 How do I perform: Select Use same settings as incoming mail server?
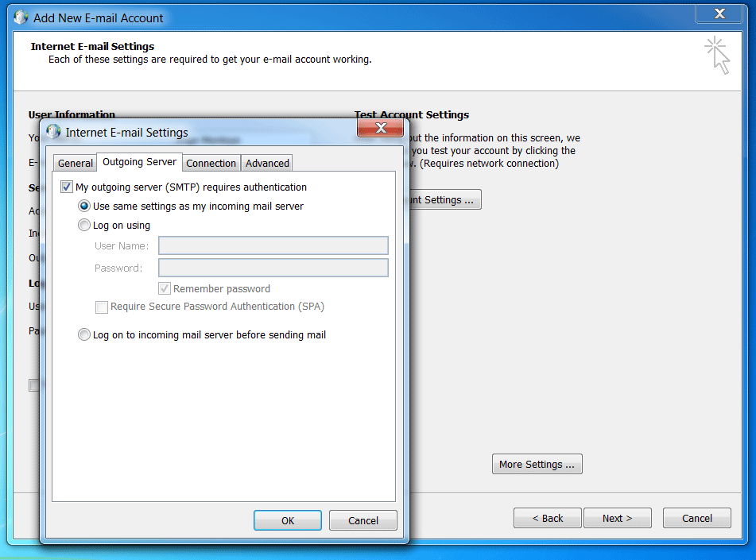click(84, 206)
